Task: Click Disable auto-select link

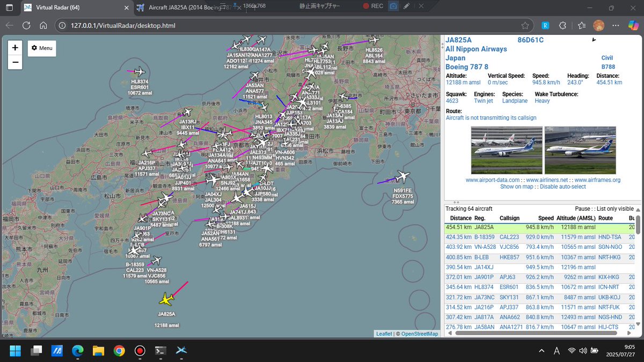Action: 563,187
